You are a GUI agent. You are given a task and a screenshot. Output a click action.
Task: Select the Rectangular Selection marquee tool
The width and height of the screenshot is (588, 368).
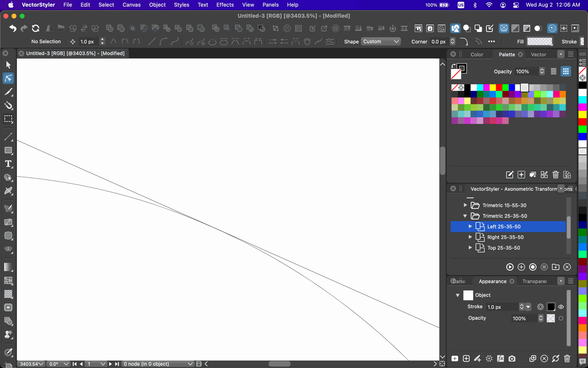[8, 119]
